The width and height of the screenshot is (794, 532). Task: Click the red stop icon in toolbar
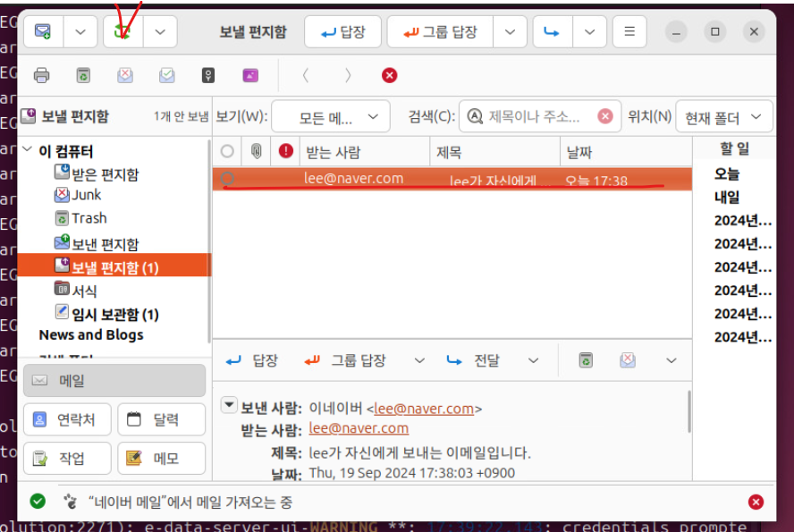[x=390, y=75]
